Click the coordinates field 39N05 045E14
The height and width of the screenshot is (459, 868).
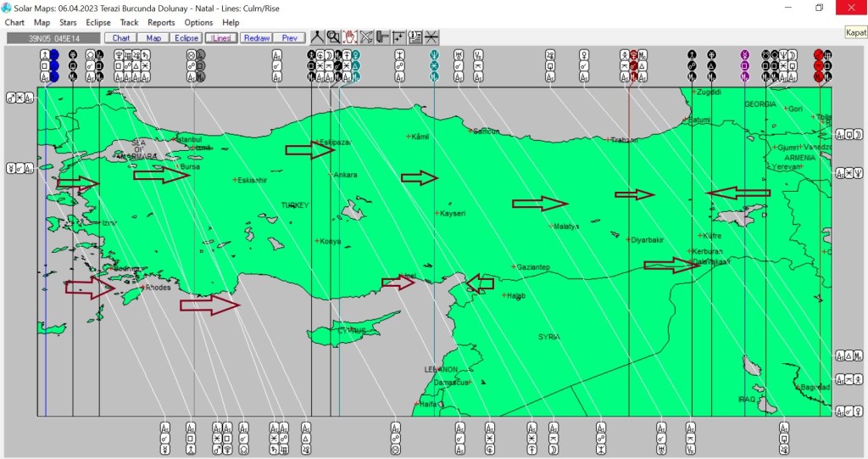point(53,38)
